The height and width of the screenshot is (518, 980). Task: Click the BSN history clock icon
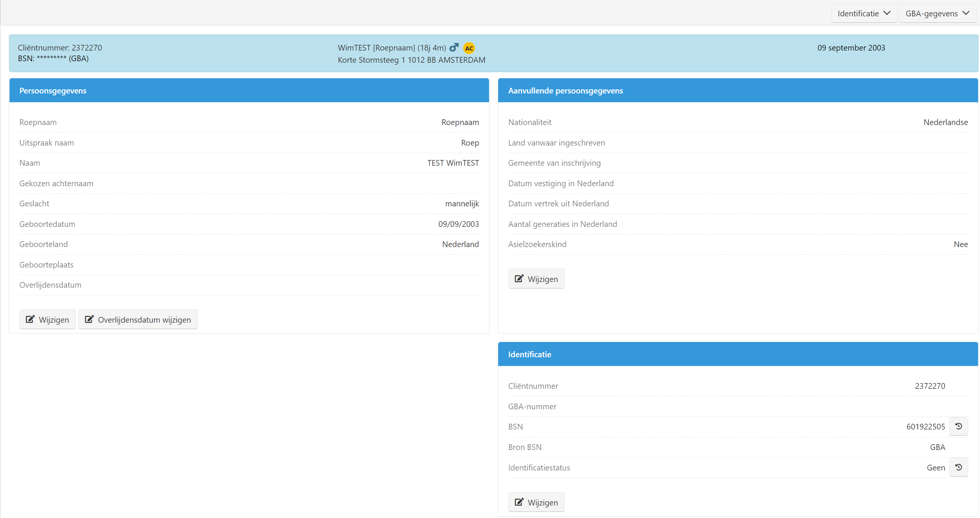pos(958,426)
